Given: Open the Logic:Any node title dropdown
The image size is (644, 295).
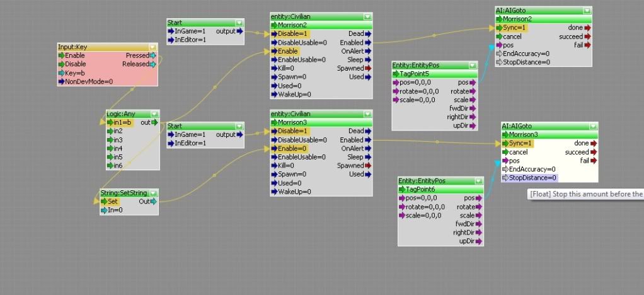Looking at the screenshot, I should click(155, 113).
